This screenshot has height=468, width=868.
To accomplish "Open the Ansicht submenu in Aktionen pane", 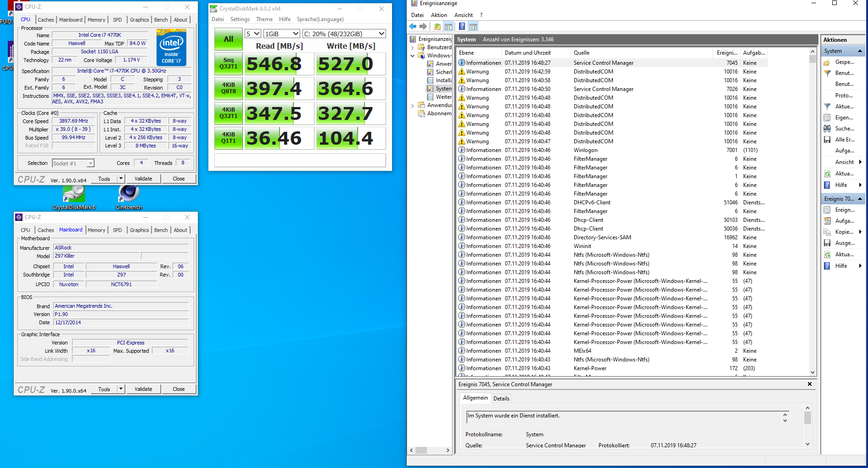I will coord(847,162).
